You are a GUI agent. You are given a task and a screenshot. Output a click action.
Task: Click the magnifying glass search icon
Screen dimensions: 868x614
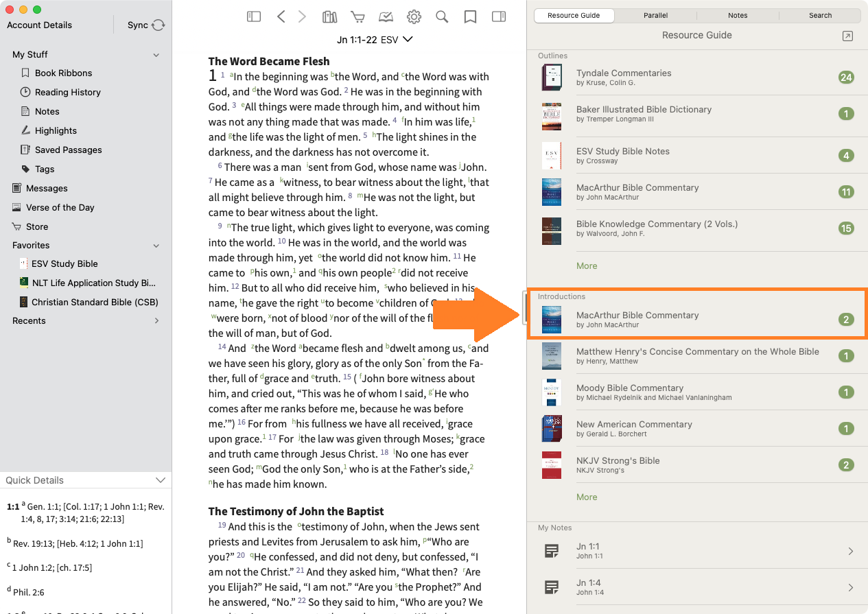click(442, 17)
